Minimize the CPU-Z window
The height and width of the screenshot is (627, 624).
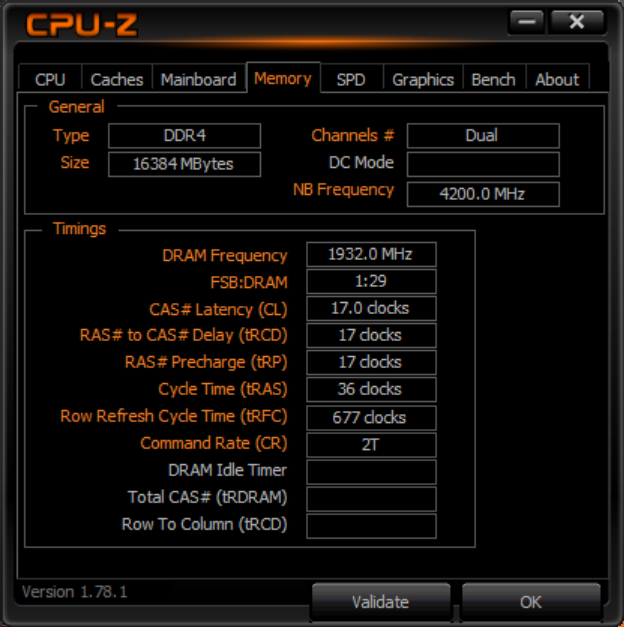click(x=527, y=22)
